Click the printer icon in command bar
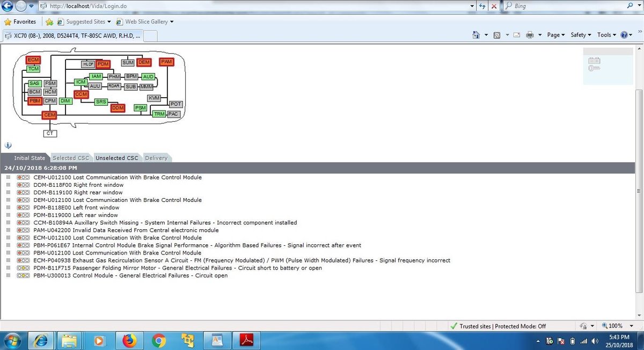644x350 pixels. (530, 35)
